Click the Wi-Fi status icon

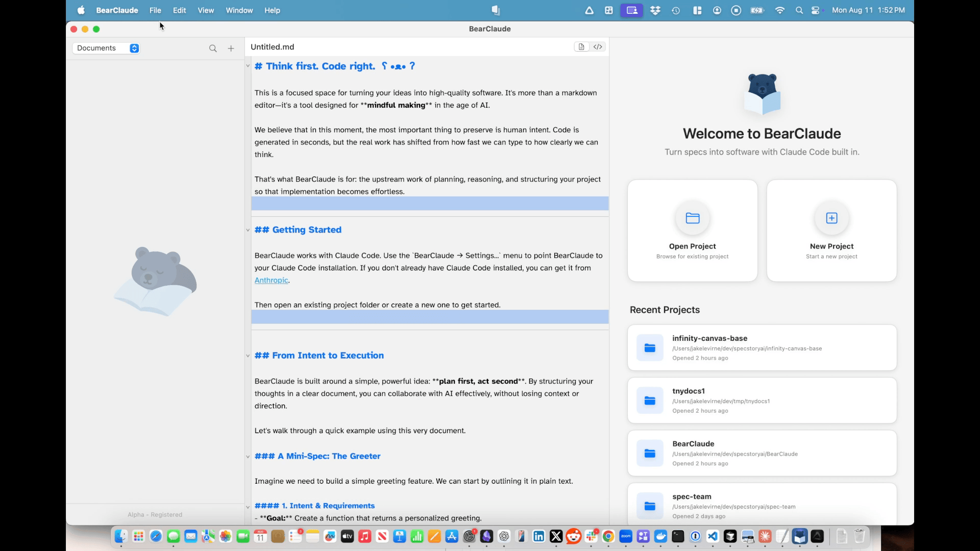780,10
